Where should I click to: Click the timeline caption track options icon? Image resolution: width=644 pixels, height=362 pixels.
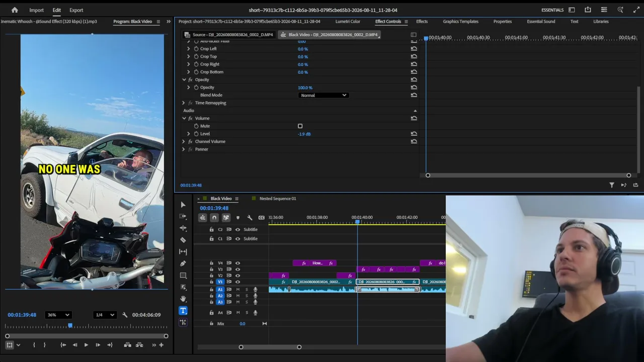click(262, 218)
